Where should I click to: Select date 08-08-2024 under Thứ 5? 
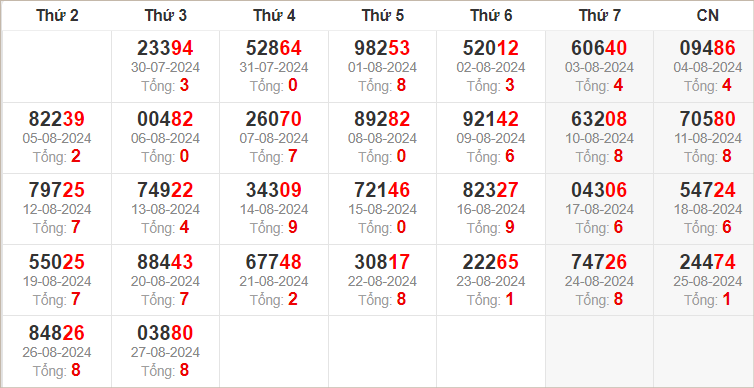(382, 138)
